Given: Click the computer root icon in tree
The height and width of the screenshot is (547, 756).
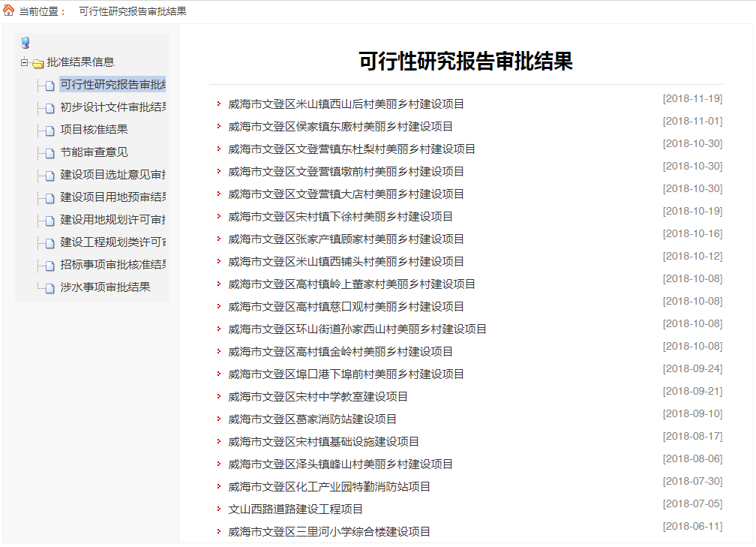Looking at the screenshot, I should coord(25,43).
